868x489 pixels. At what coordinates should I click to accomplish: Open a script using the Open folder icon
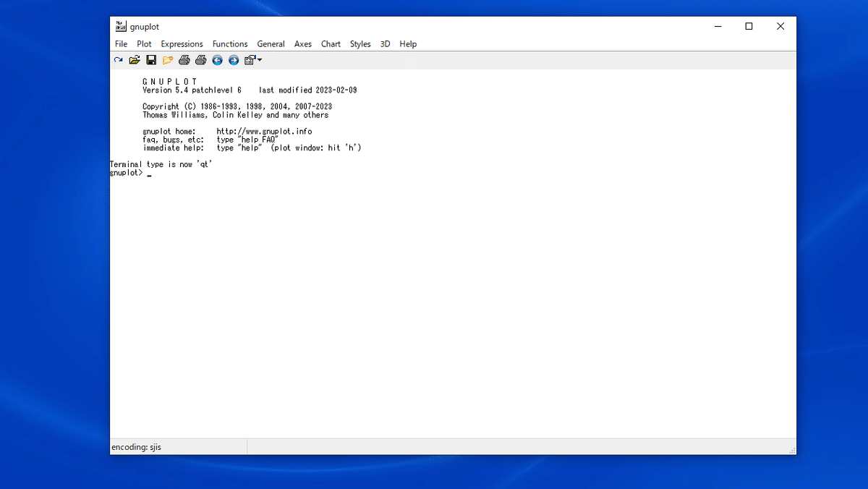[135, 60]
